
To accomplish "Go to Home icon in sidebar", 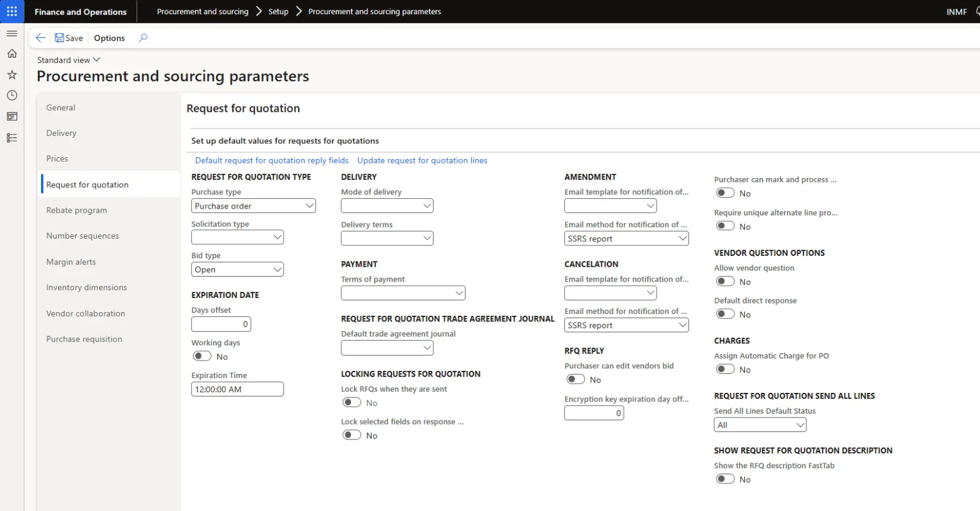I will pyautogui.click(x=12, y=54).
